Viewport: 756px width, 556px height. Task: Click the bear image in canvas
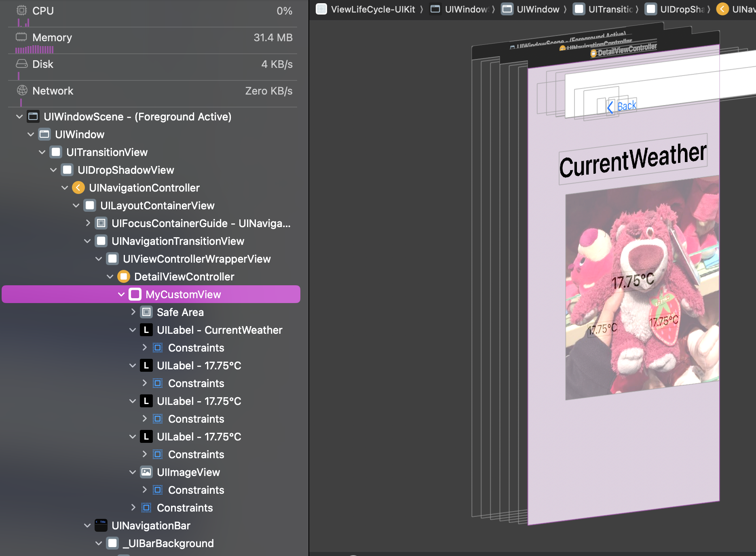click(642, 287)
